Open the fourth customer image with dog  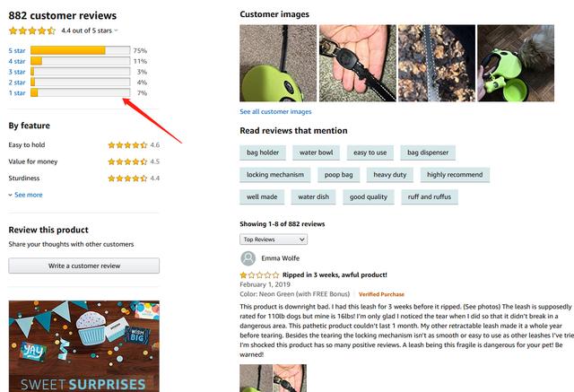tap(515, 63)
